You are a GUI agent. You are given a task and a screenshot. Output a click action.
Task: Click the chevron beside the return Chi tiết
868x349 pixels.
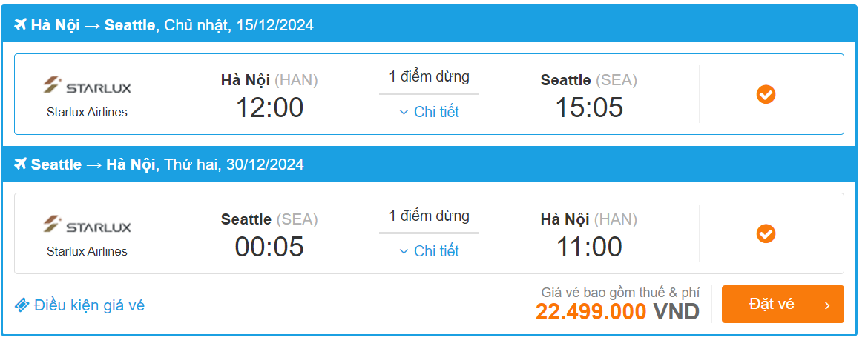click(404, 252)
